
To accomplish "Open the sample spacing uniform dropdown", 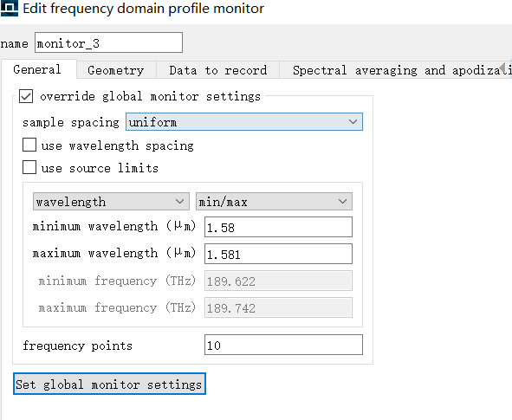I will [244, 122].
